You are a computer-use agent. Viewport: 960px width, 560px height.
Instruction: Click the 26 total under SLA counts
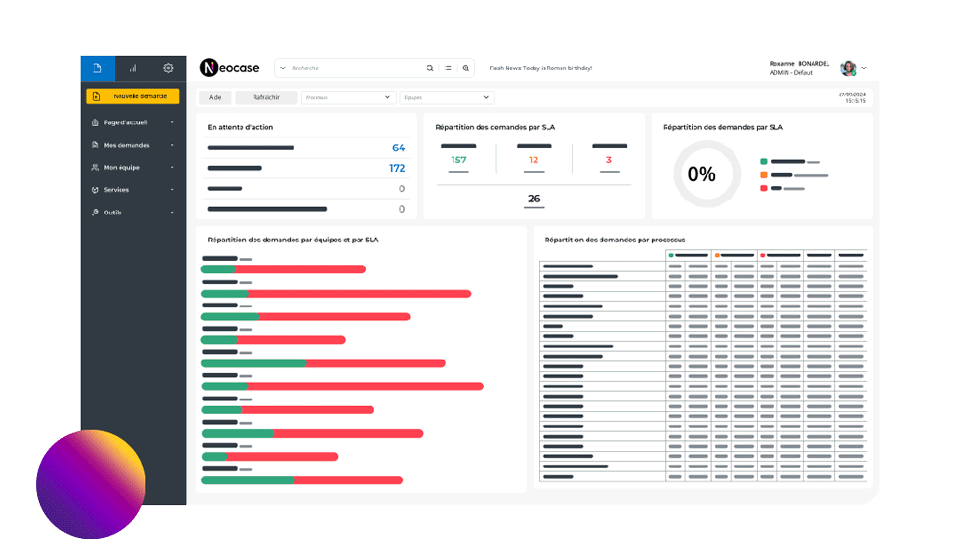(x=534, y=198)
